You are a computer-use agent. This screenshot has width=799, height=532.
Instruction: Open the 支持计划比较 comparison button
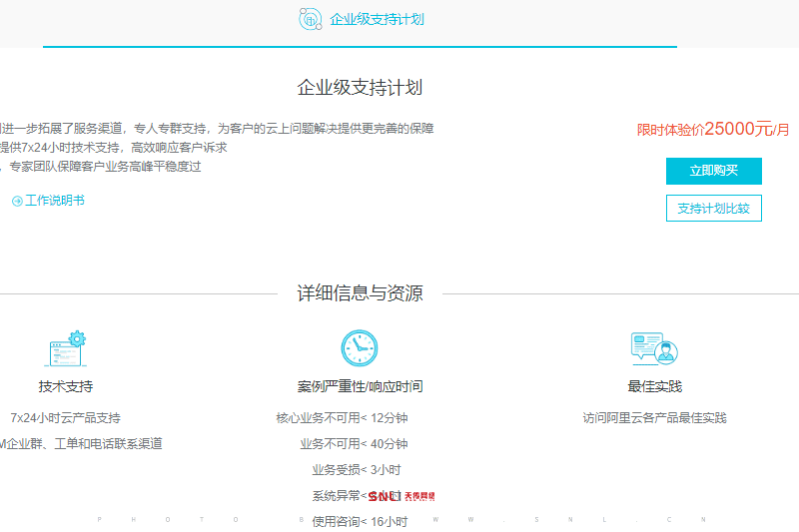point(714,209)
